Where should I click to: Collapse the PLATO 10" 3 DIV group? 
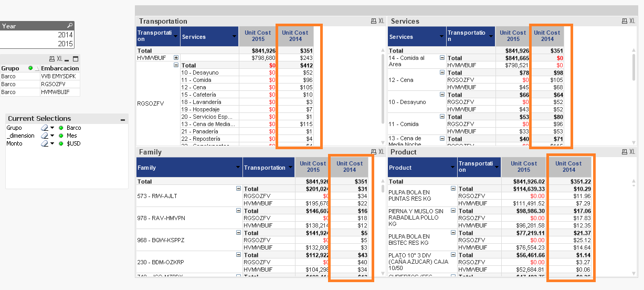click(452, 255)
